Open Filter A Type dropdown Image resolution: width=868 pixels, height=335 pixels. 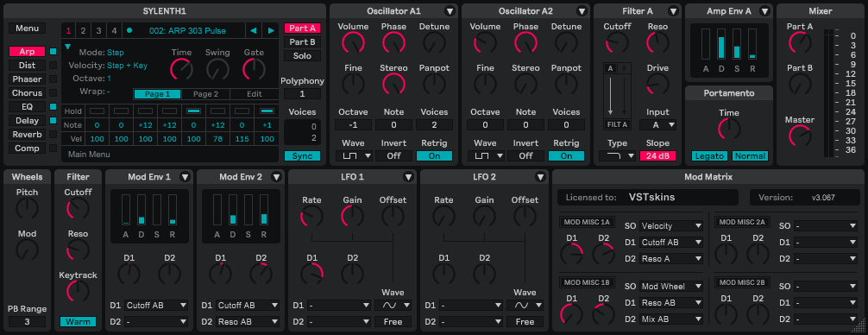(x=617, y=156)
